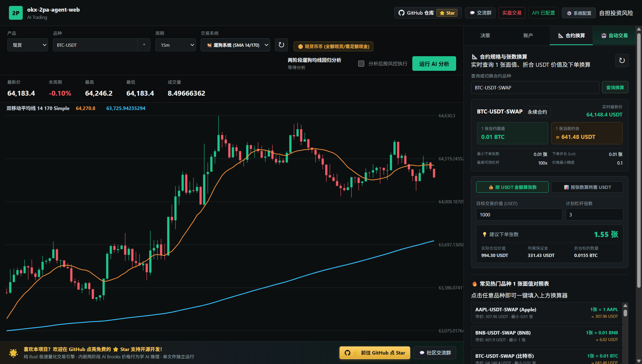The height and width of the screenshot is (364, 642).
Task: Switch to the 账户 tab
Action: click(528, 35)
